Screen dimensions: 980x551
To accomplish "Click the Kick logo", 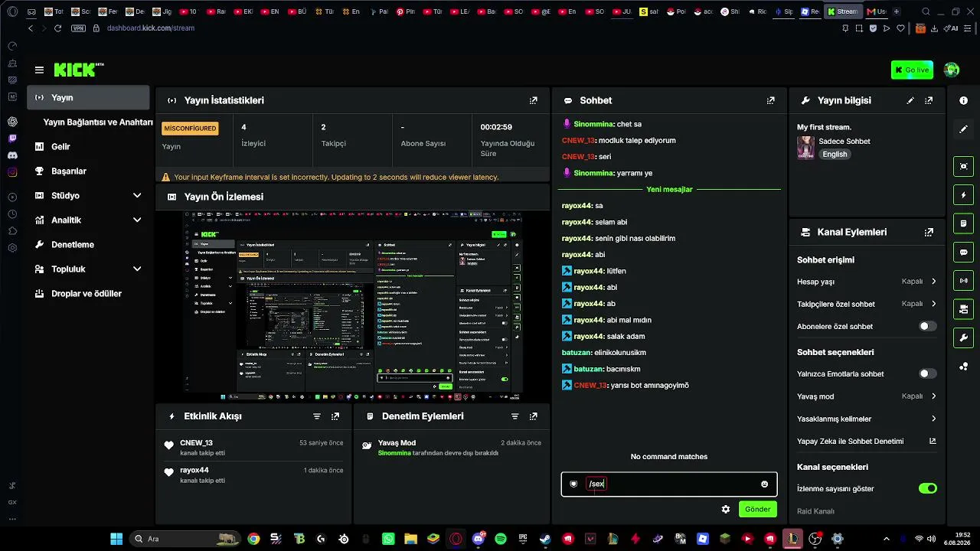I will [78, 70].
